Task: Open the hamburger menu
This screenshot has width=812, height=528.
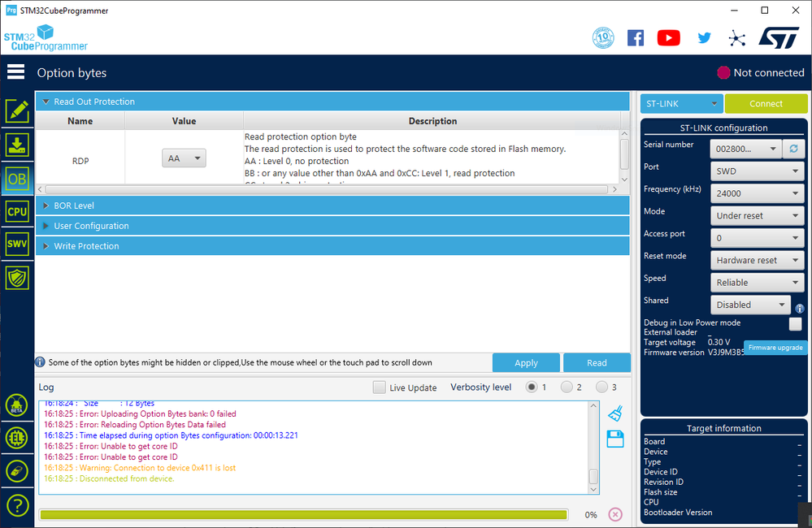Action: [15, 72]
